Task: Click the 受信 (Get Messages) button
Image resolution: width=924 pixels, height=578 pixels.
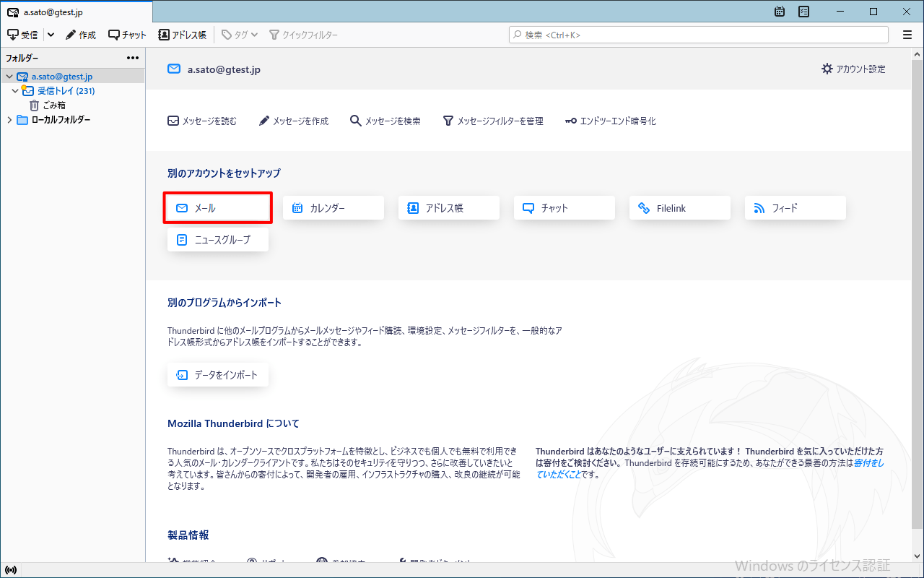Action: pyautogui.click(x=22, y=35)
